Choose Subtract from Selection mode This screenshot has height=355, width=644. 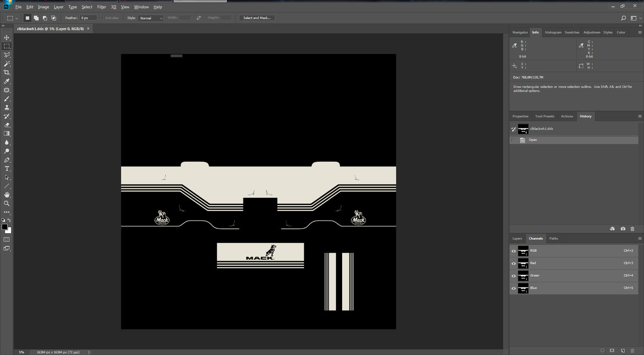coord(45,18)
